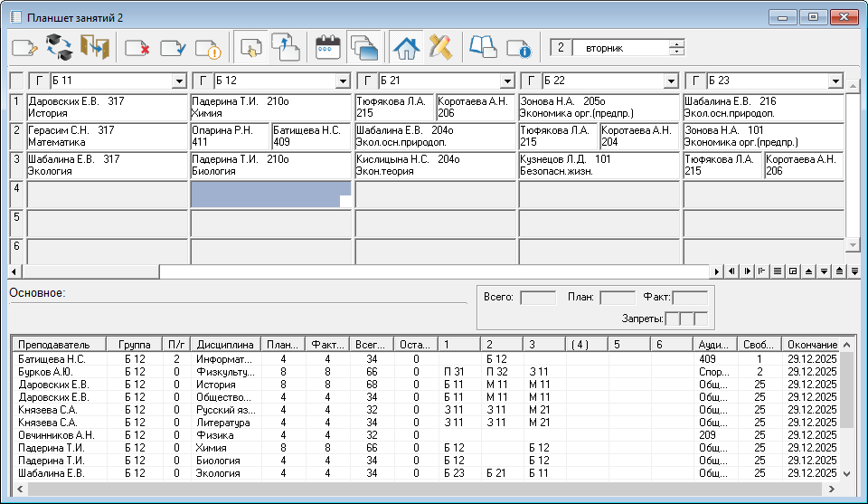
Task: Click the confirm lesson checkmark icon
Action: coord(173,48)
